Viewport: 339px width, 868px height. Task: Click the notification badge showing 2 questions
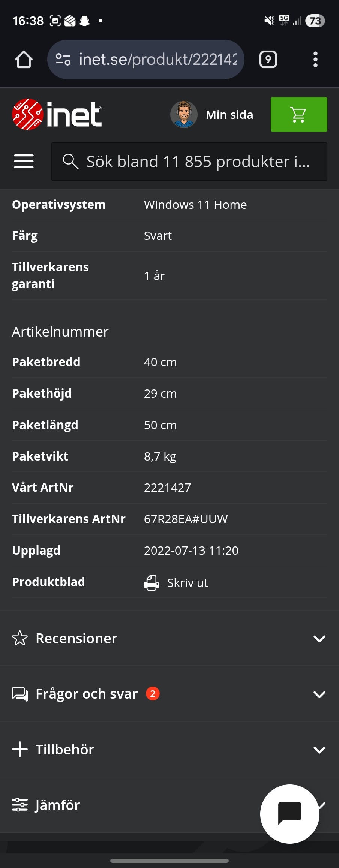coord(152,694)
